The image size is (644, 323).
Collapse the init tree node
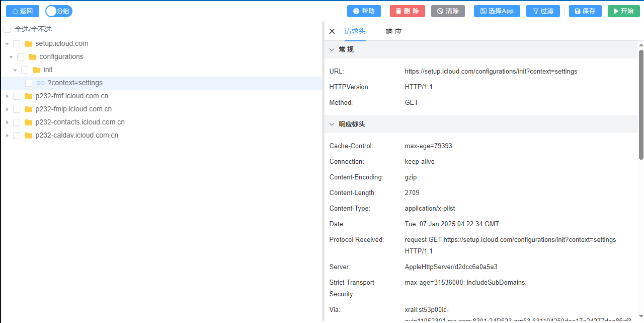(x=15, y=70)
